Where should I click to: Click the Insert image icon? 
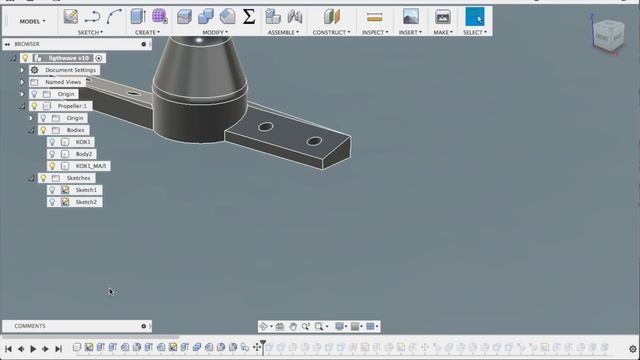(410, 17)
